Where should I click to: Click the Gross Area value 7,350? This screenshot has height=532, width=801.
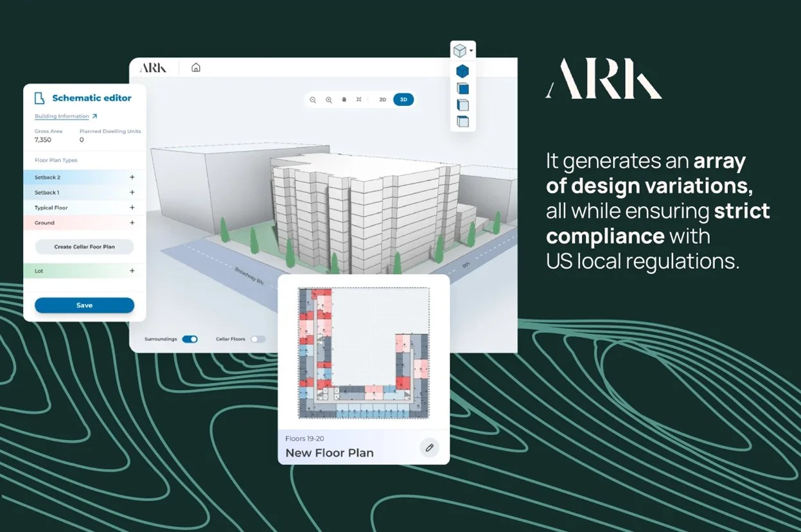(x=43, y=139)
